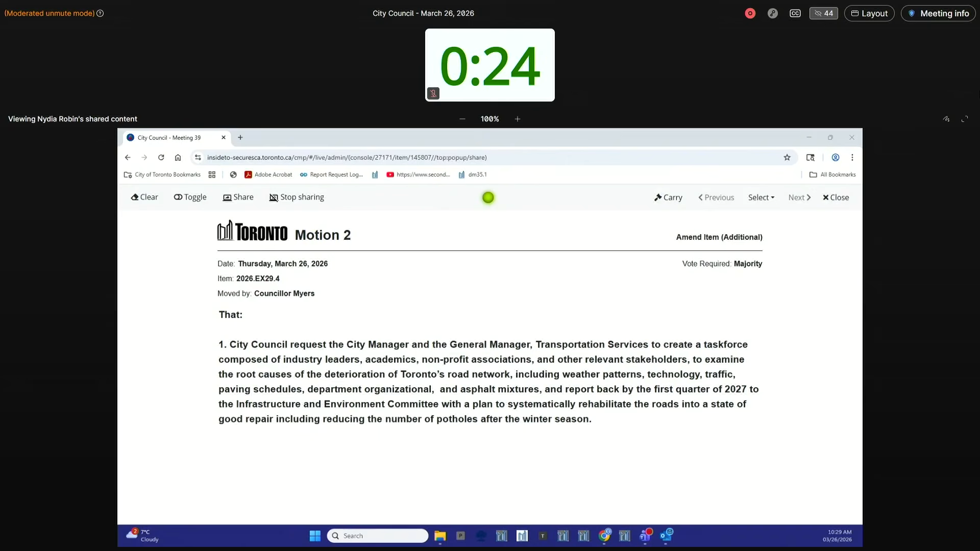Open the Report Request Log bookmark
Screen dimensions: 980x551
(331, 174)
